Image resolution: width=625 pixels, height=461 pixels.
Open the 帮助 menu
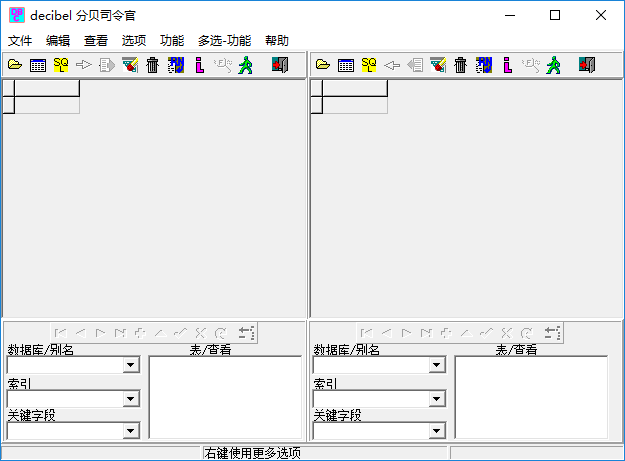pyautogui.click(x=277, y=41)
